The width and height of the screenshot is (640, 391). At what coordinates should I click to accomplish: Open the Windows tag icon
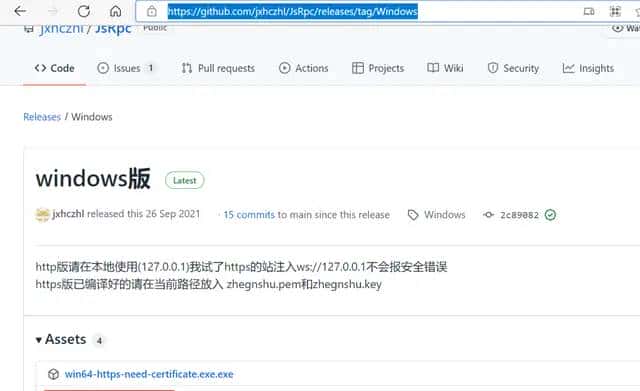pyautogui.click(x=413, y=215)
